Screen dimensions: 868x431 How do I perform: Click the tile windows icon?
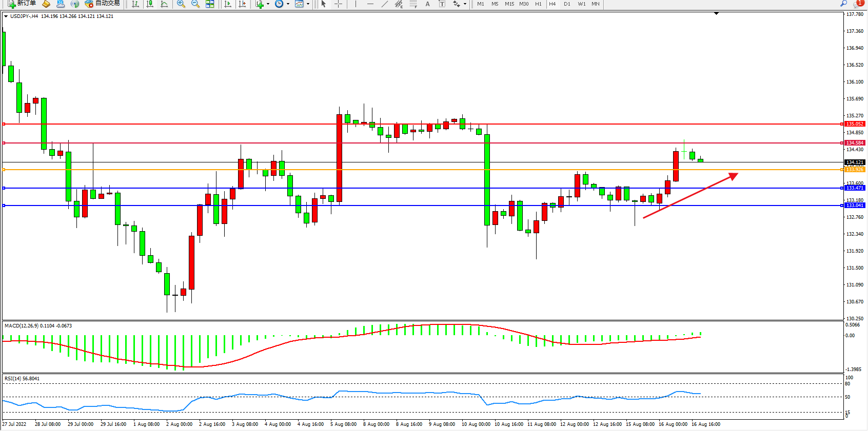[x=210, y=4]
